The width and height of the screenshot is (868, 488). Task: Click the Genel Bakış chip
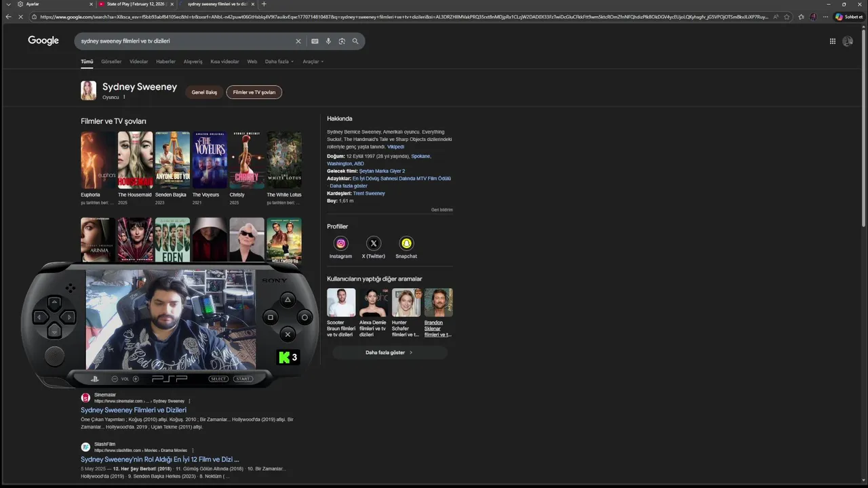204,92
